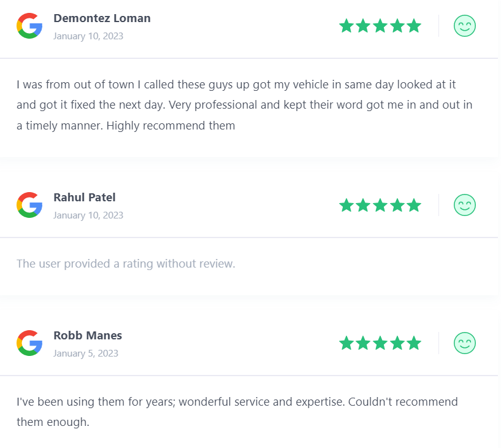Viewport: 501px width, 448px height.
Task: Click 'The user provided a rating without review' text
Action: pyautogui.click(x=126, y=264)
